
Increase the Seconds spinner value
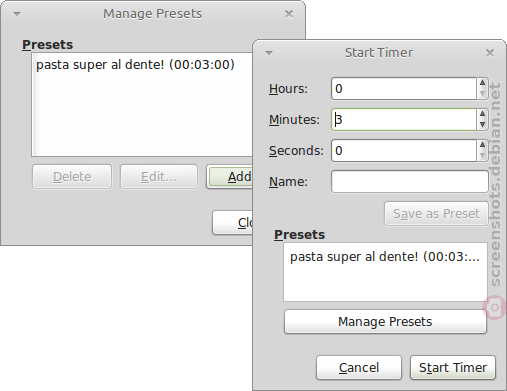click(482, 145)
